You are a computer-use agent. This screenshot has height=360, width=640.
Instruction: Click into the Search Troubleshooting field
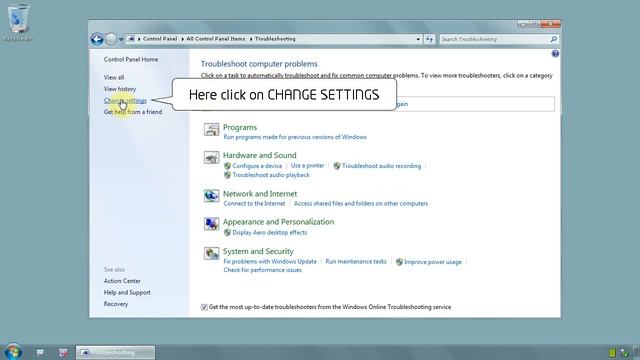point(495,39)
